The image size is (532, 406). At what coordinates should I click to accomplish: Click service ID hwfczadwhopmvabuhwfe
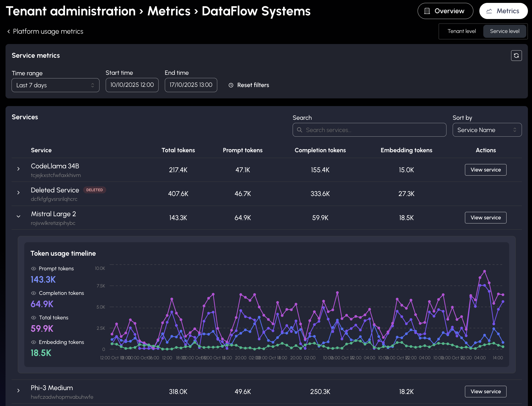click(62, 397)
